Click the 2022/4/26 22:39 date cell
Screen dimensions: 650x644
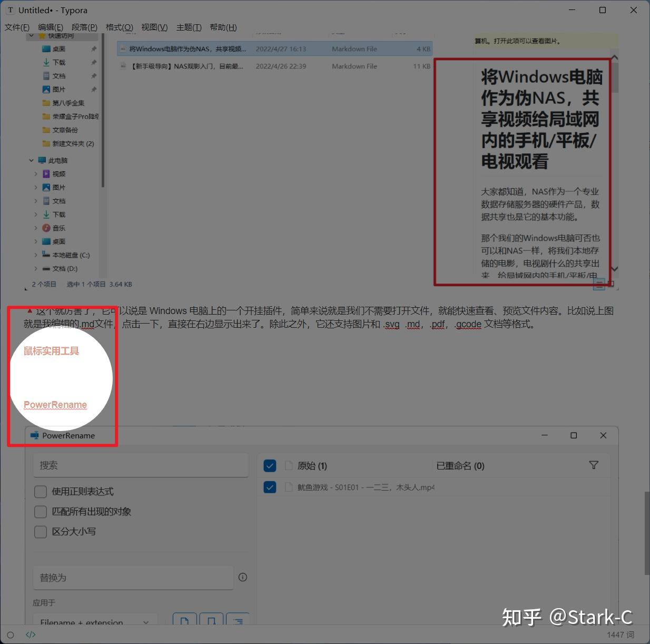pos(281,66)
